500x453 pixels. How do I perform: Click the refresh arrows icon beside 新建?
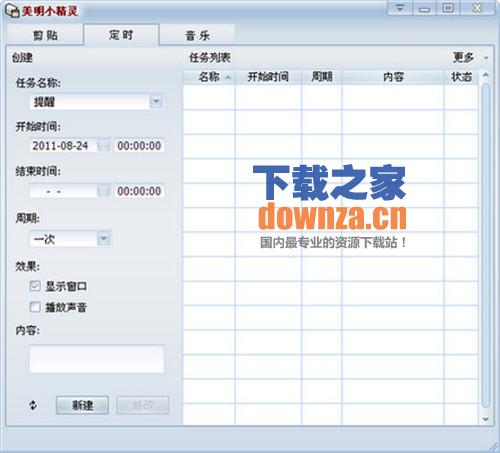33,405
